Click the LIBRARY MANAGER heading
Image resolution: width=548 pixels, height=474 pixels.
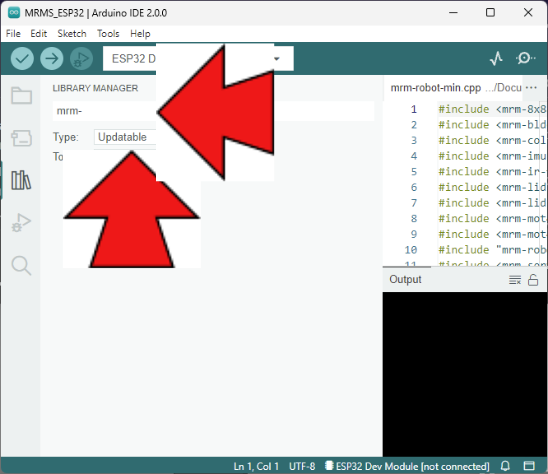[95, 88]
